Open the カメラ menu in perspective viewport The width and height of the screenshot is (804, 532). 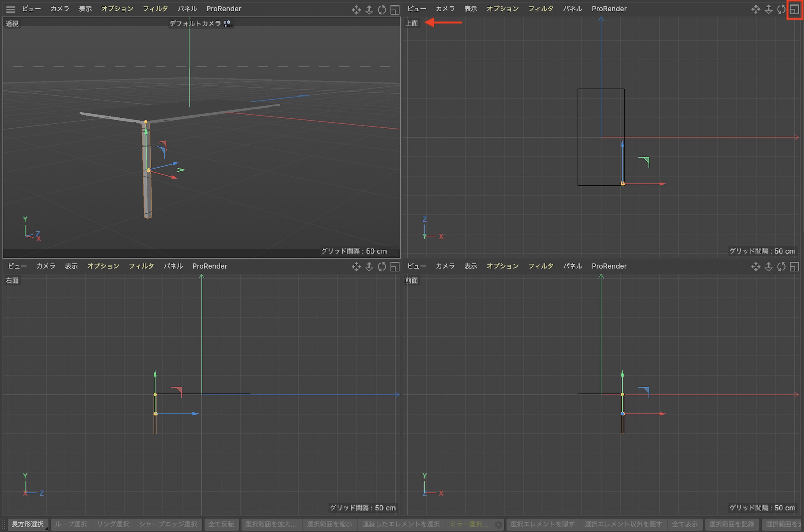[59, 9]
